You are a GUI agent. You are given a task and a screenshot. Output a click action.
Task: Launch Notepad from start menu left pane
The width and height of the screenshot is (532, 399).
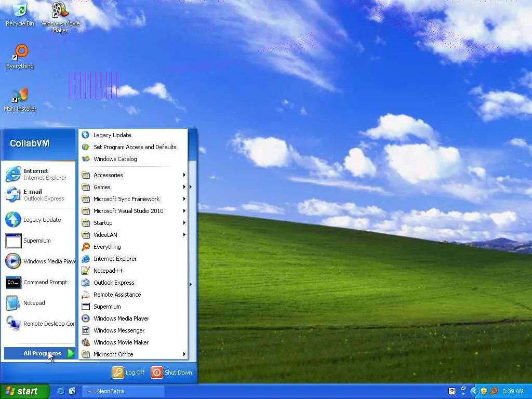[39, 303]
